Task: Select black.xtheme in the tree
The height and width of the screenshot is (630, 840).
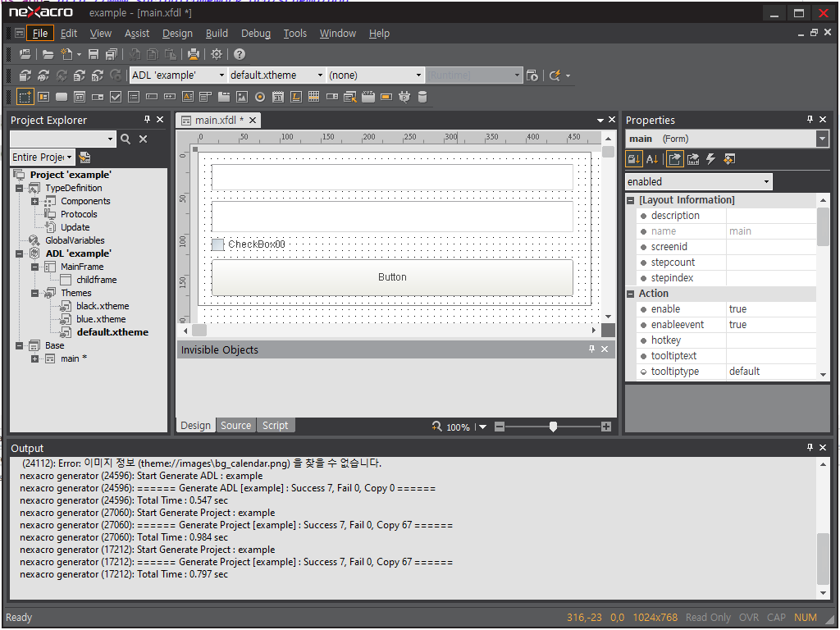Action: tap(103, 307)
